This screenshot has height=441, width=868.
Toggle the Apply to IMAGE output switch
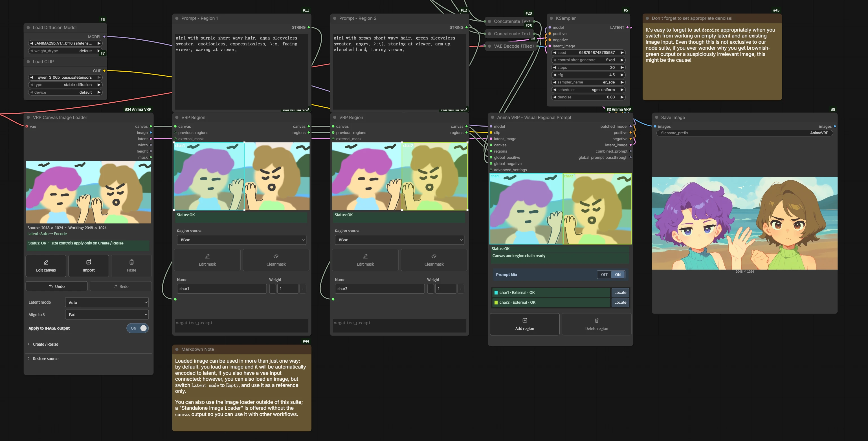click(137, 328)
